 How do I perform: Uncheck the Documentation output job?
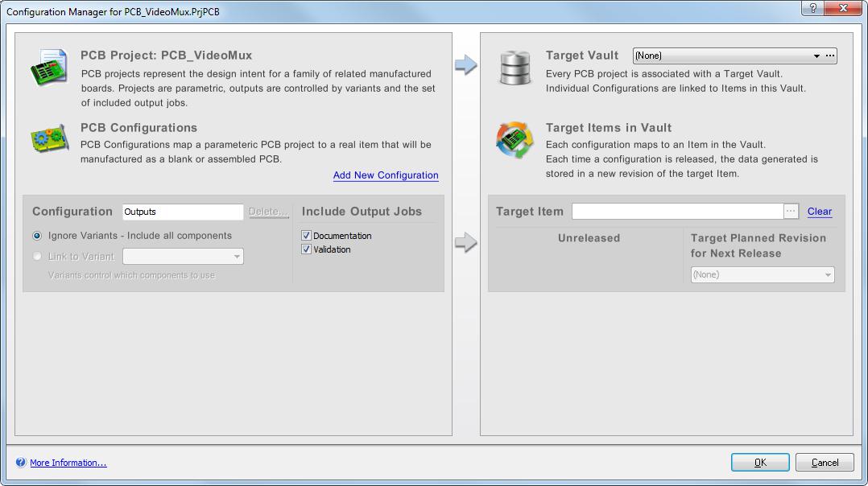[306, 236]
